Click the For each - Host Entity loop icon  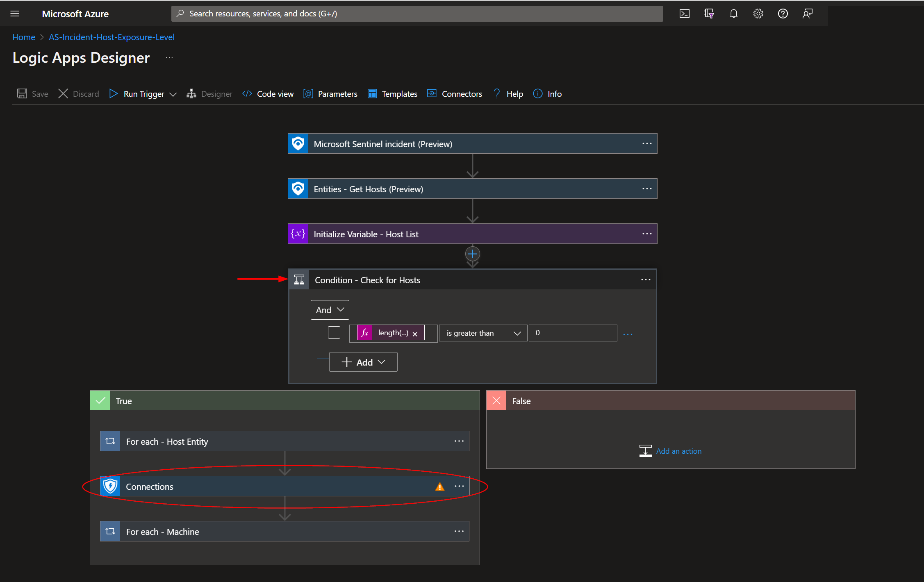point(110,441)
